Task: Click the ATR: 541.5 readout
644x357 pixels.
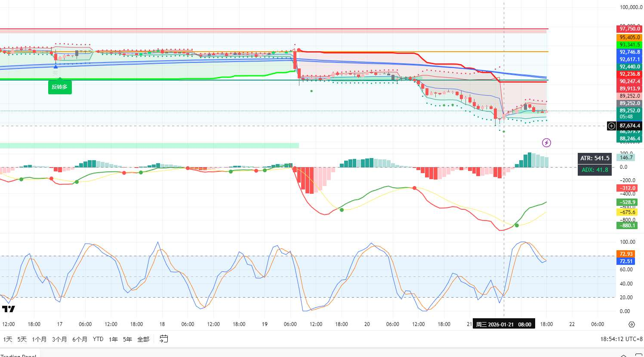Action: tap(595, 158)
